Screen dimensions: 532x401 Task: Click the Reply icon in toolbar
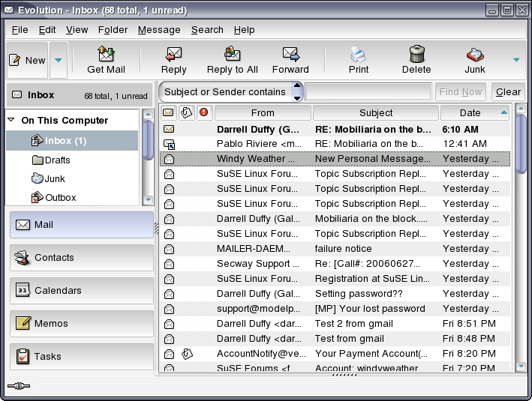[x=173, y=55]
